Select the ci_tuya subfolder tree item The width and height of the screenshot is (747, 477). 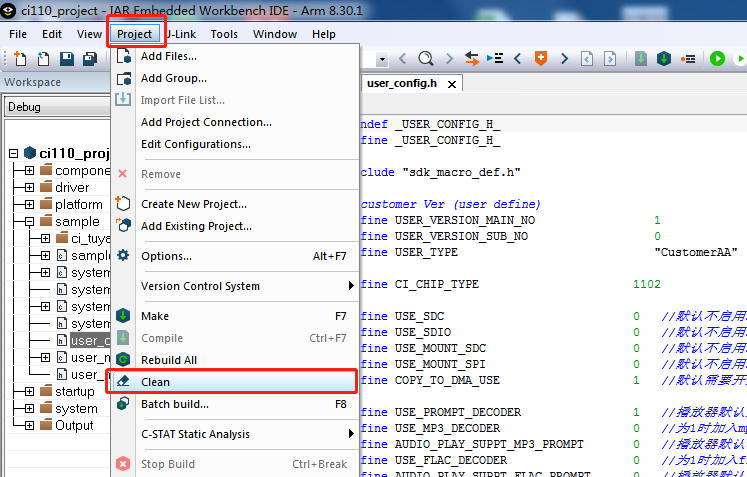90,238
